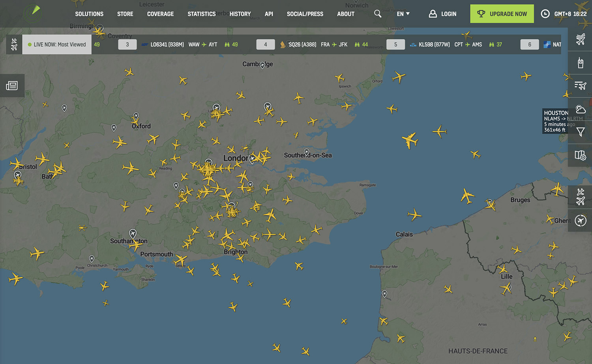The height and width of the screenshot is (364, 592).
Task: Open the API menu item
Action: 269,14
